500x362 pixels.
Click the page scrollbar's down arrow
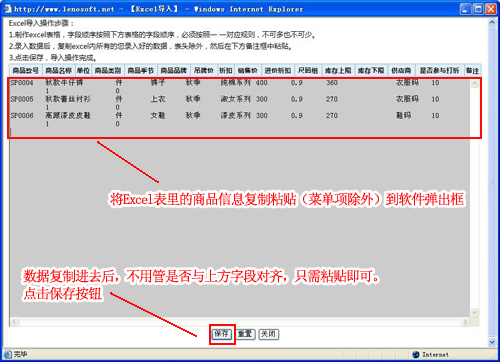pos(492,342)
